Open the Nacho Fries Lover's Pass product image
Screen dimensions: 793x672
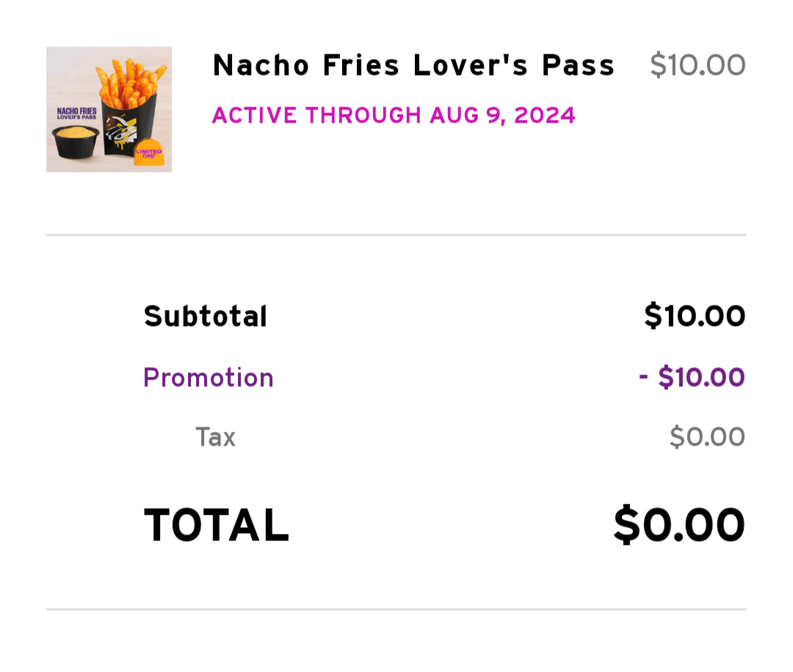pos(109,109)
